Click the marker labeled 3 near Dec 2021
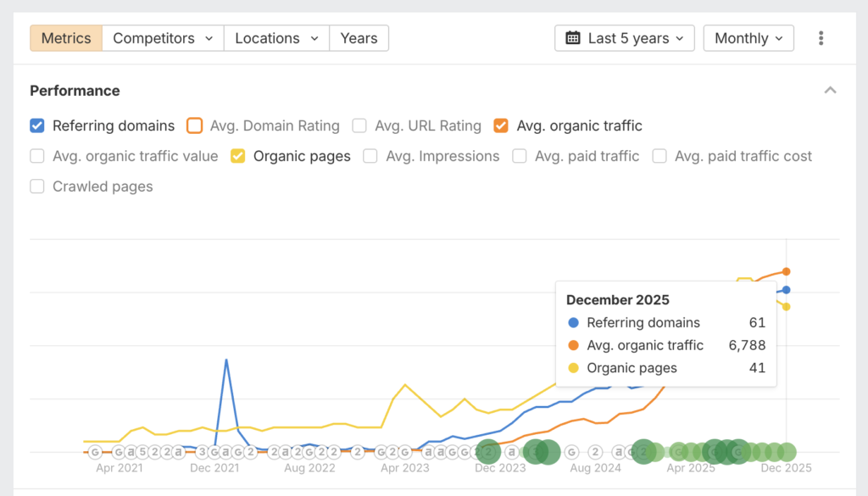Viewport: 868px width, 496px height. click(203, 452)
